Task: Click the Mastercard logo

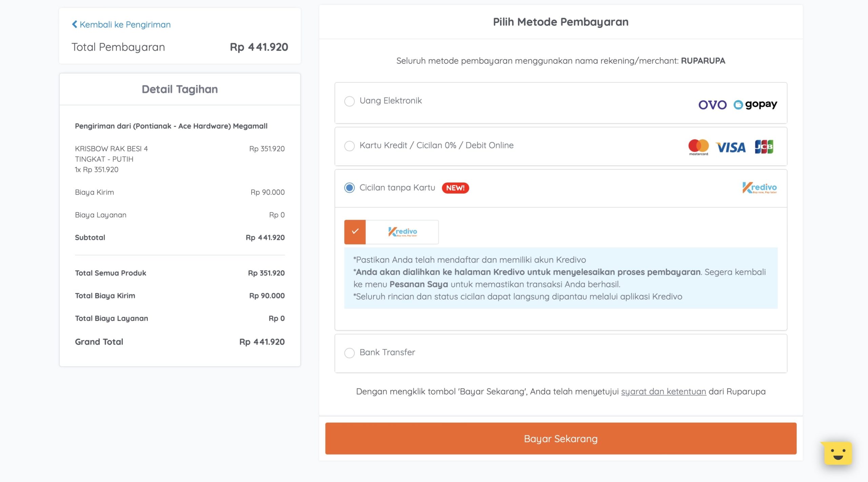Action: [x=698, y=147]
